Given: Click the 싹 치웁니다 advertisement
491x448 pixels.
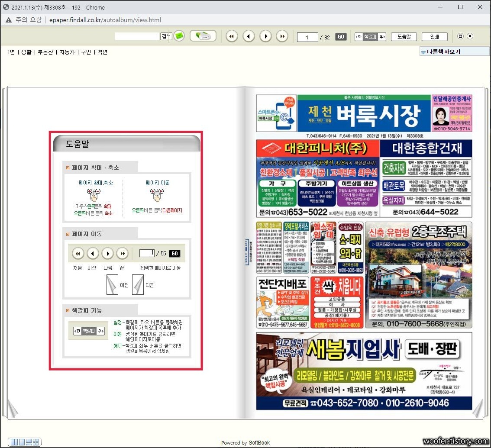Looking at the screenshot, I should pos(337,302).
